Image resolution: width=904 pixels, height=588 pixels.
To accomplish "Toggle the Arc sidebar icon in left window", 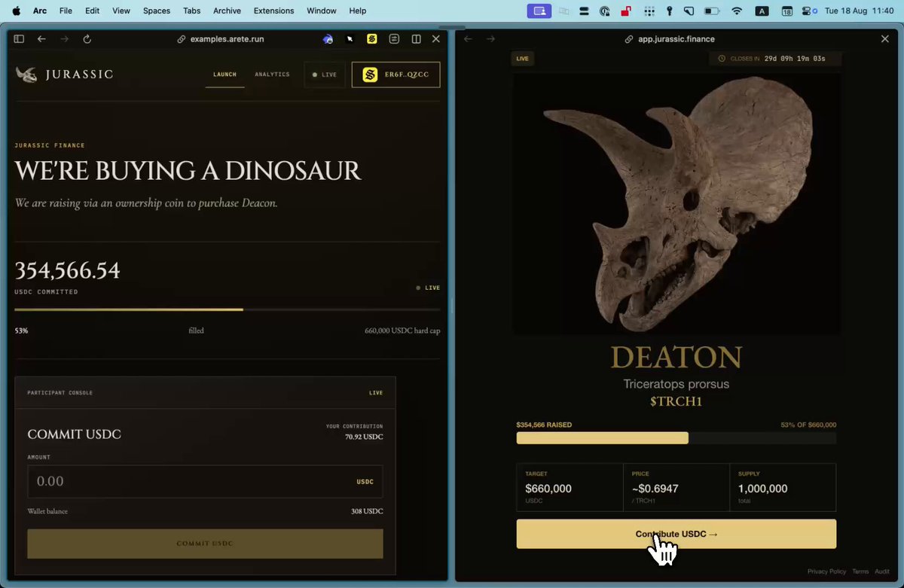I will tap(19, 39).
